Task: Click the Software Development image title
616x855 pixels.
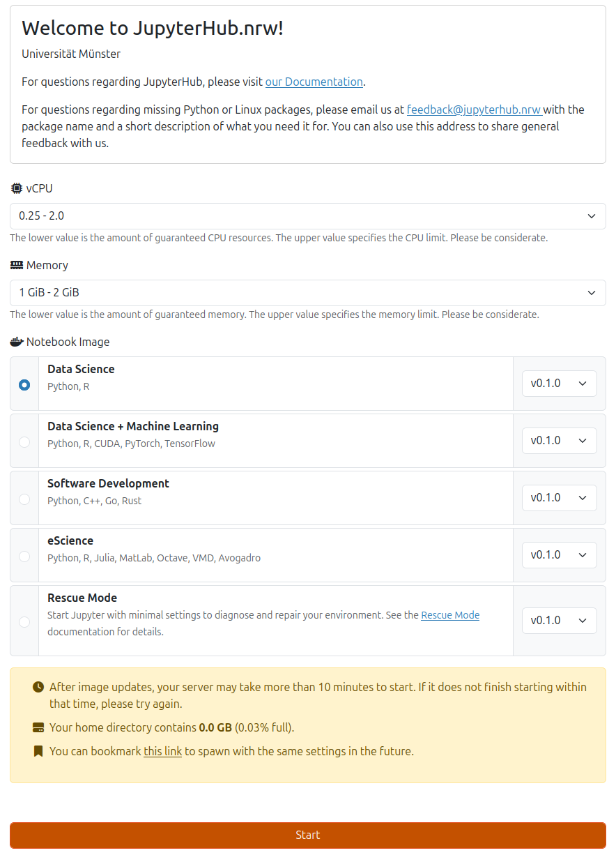Action: pos(108,483)
